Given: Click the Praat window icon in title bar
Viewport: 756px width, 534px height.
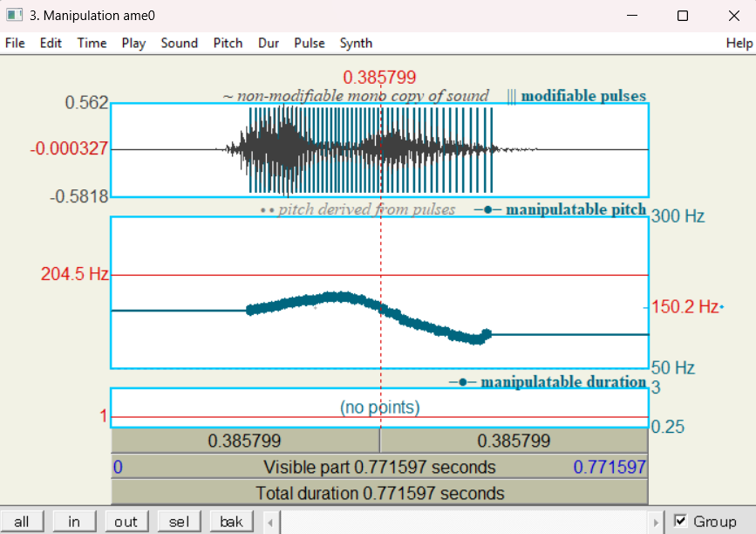Looking at the screenshot, I should point(15,15).
